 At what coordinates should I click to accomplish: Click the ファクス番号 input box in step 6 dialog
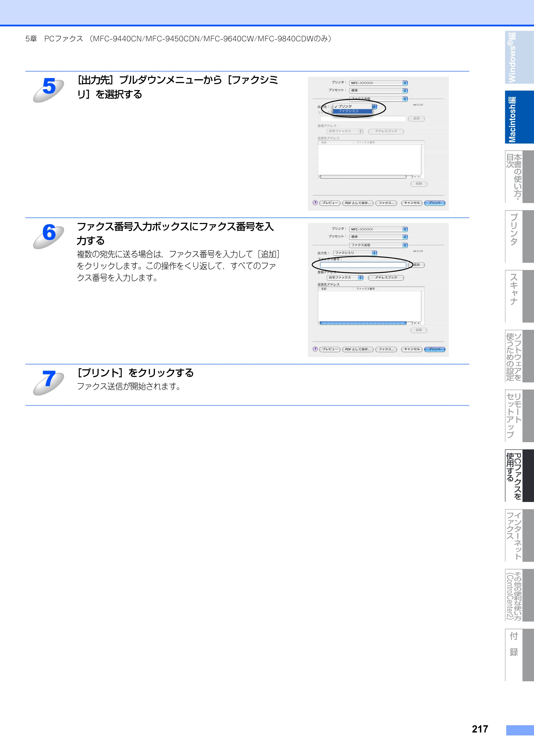363,265
